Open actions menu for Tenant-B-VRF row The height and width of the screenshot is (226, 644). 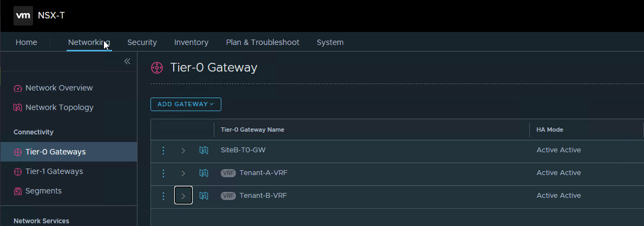click(x=163, y=196)
